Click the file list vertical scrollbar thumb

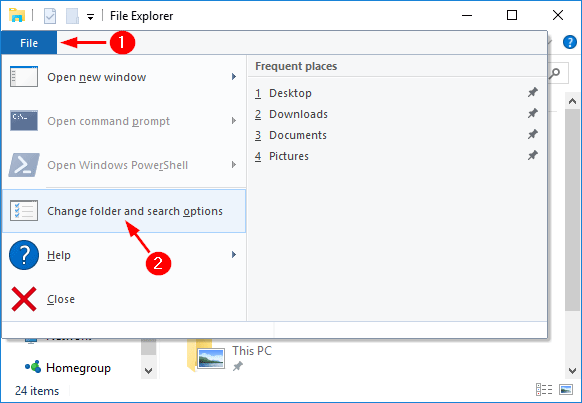(x=572, y=210)
